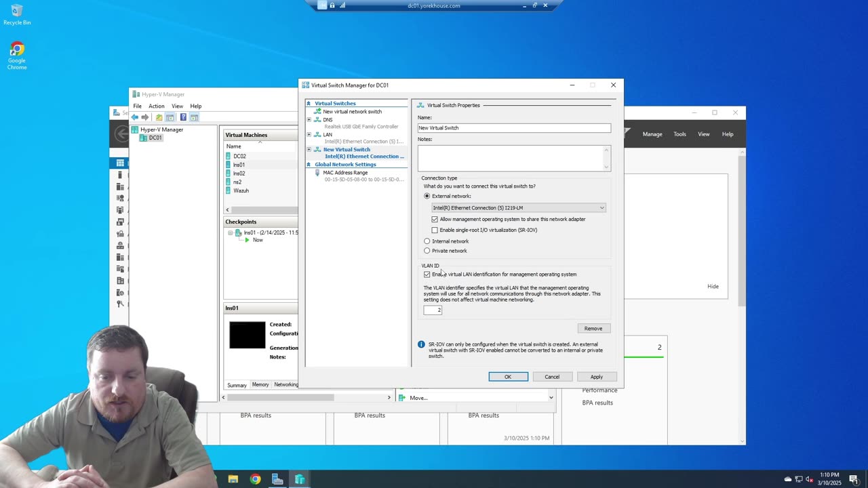
Task: Open Recycle Bin on desktop
Action: tap(17, 14)
